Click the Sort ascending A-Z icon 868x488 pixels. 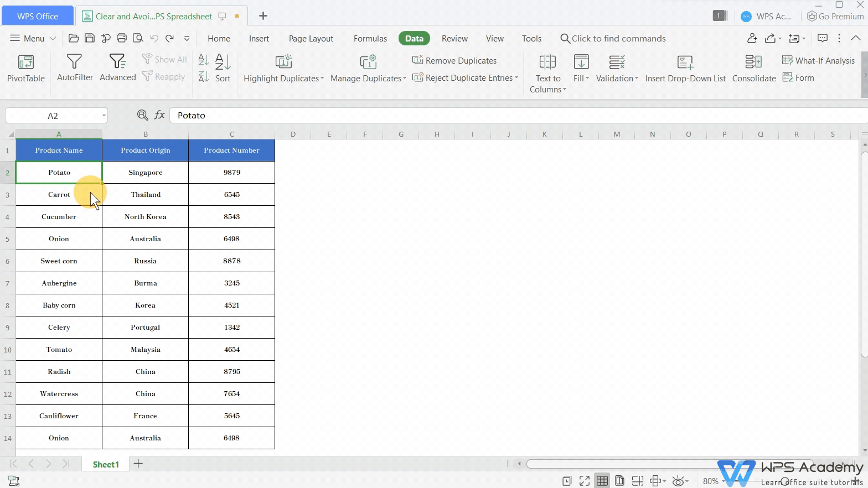click(203, 60)
